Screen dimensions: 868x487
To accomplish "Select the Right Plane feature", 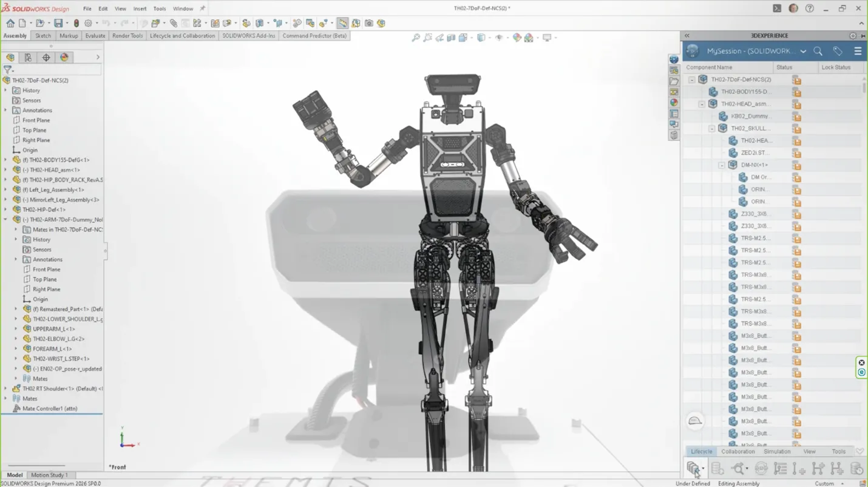I will 35,140.
